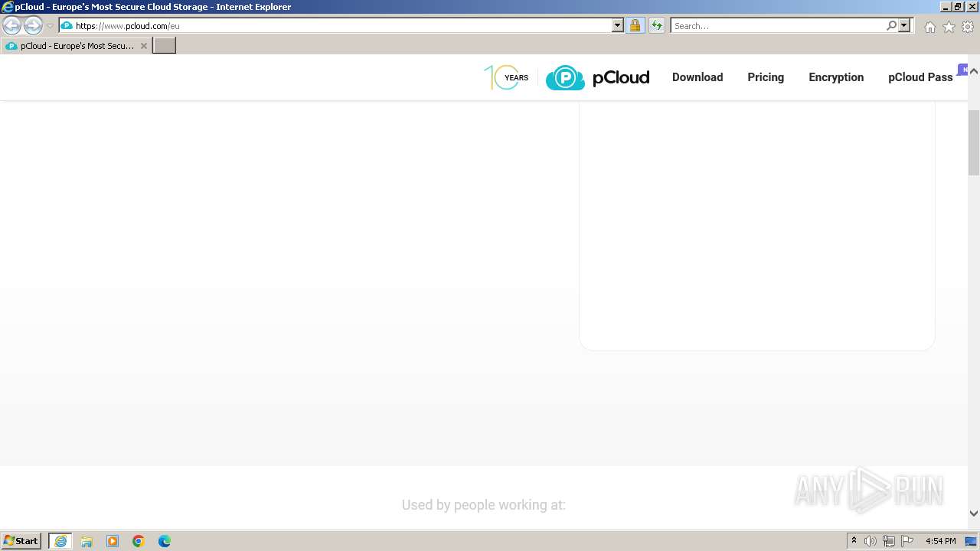Click the browser Forward arrow button
The height and width of the screenshot is (551, 980).
(33, 26)
